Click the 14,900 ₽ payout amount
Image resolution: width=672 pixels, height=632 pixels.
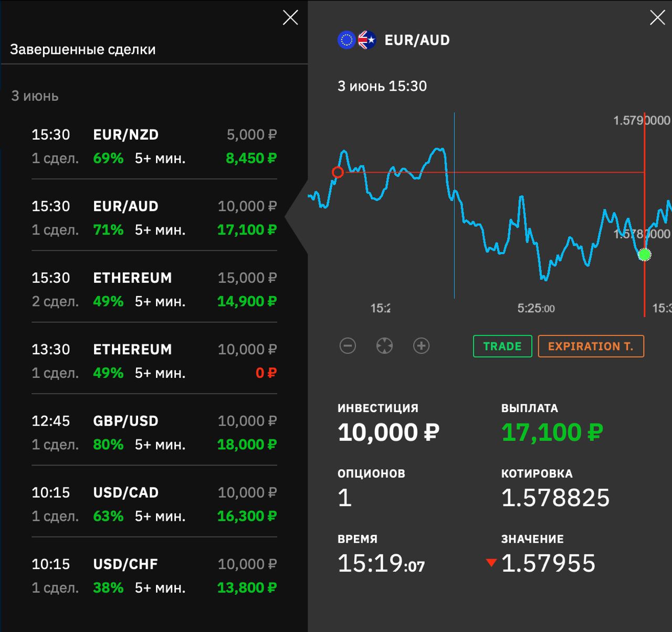click(x=247, y=301)
